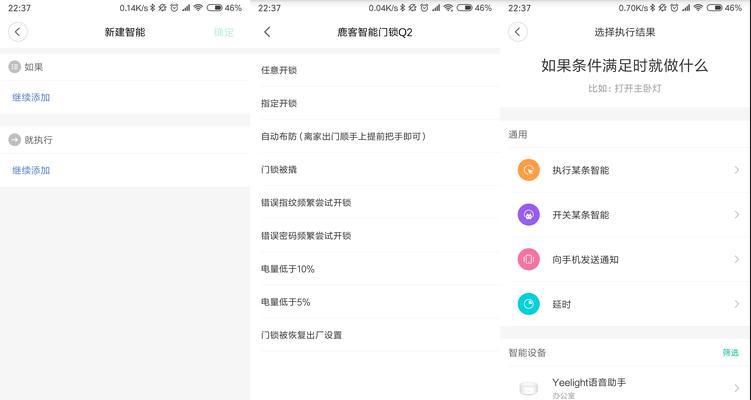Select 执行某条智能 label
The height and width of the screenshot is (400, 751).
coord(580,170)
